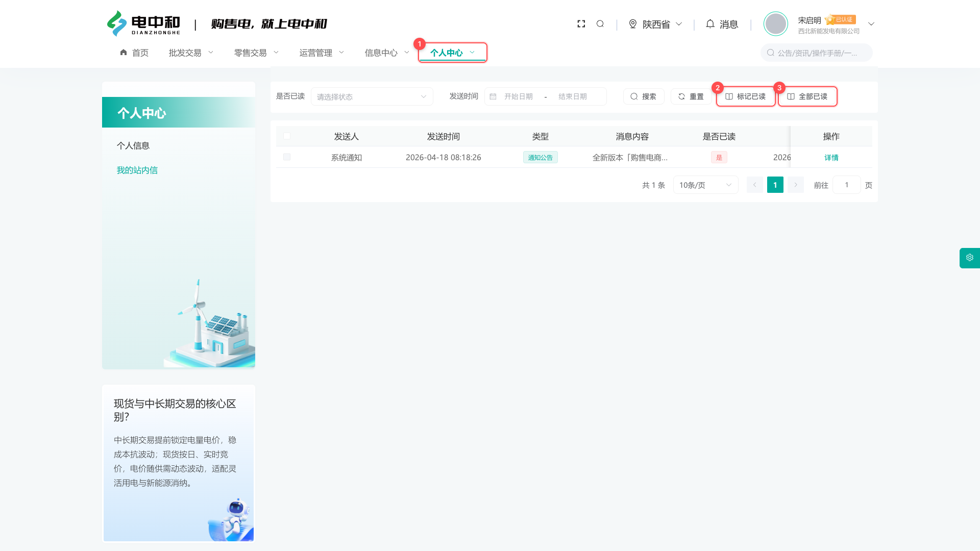Open 是否已读 status dropdown
This screenshot has width=980, height=551.
372,96
